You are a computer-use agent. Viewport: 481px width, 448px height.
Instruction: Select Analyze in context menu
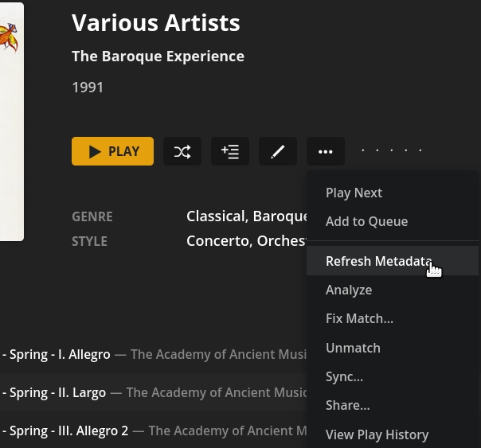349,290
